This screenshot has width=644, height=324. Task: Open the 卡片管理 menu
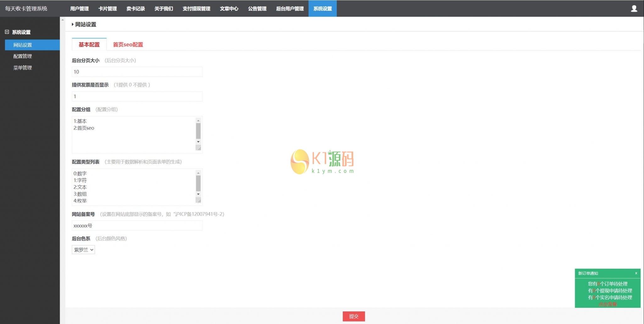(x=108, y=9)
